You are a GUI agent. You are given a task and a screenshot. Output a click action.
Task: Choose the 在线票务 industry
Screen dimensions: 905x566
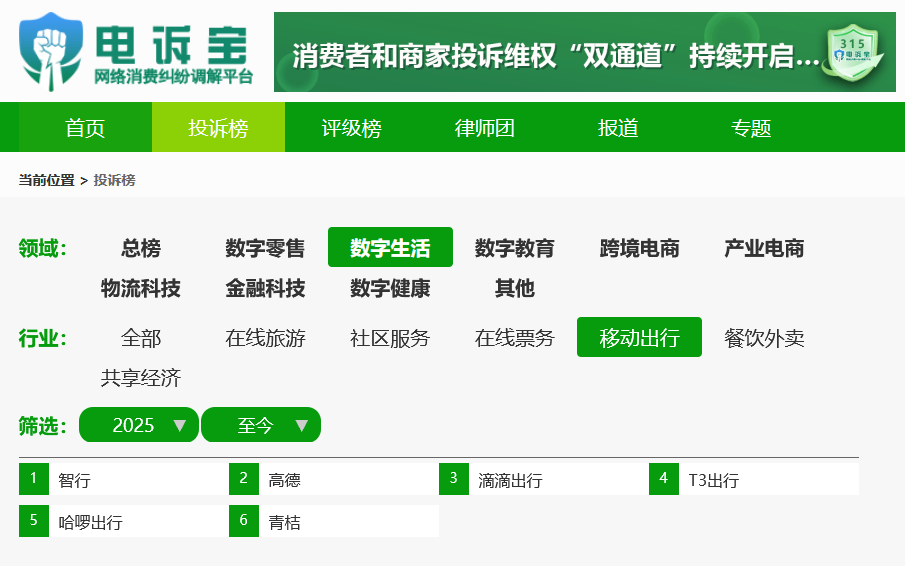pos(515,338)
